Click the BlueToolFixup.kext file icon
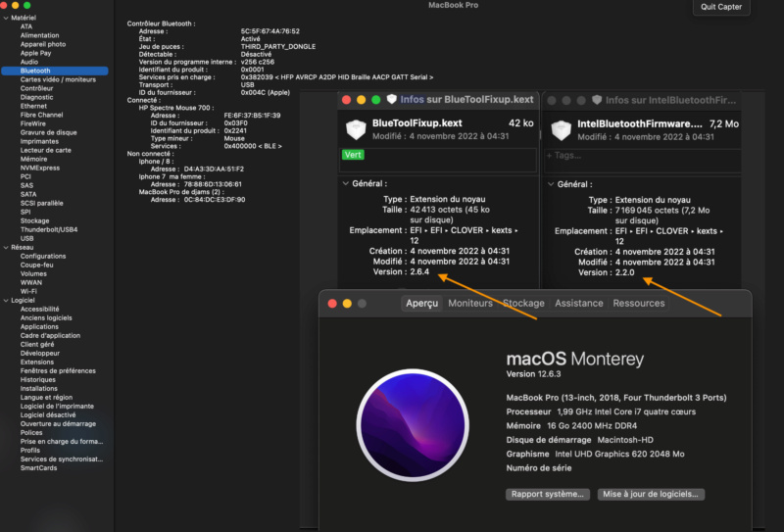The height and width of the screenshot is (532, 784). pyautogui.click(x=356, y=129)
